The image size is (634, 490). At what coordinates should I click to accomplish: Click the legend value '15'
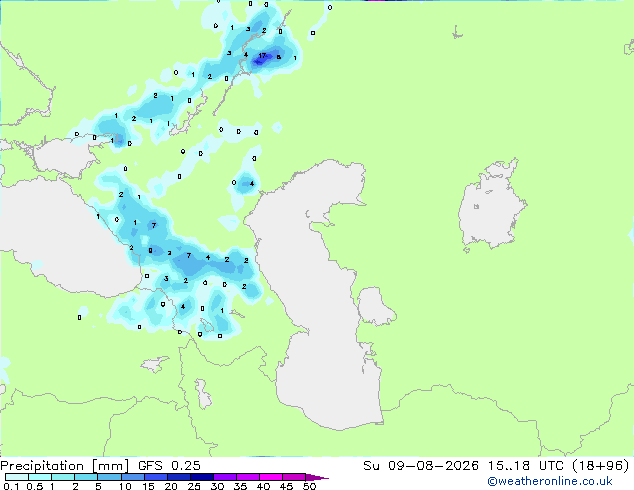click(148, 486)
